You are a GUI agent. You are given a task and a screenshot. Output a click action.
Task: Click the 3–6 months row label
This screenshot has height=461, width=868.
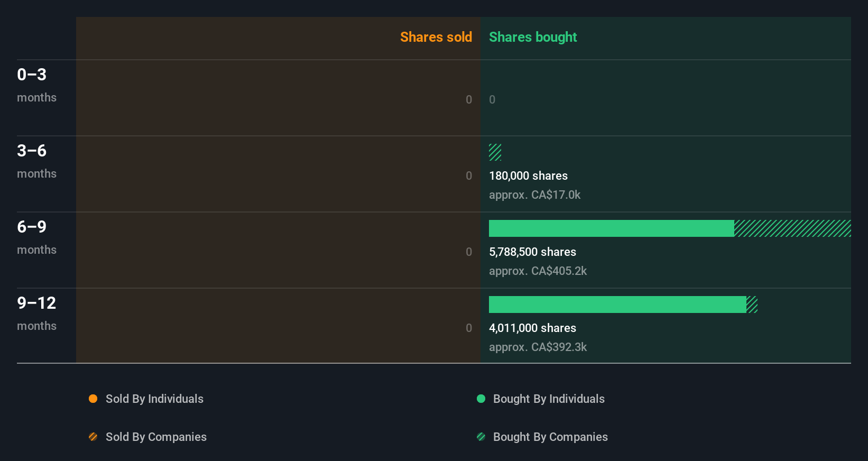36,161
